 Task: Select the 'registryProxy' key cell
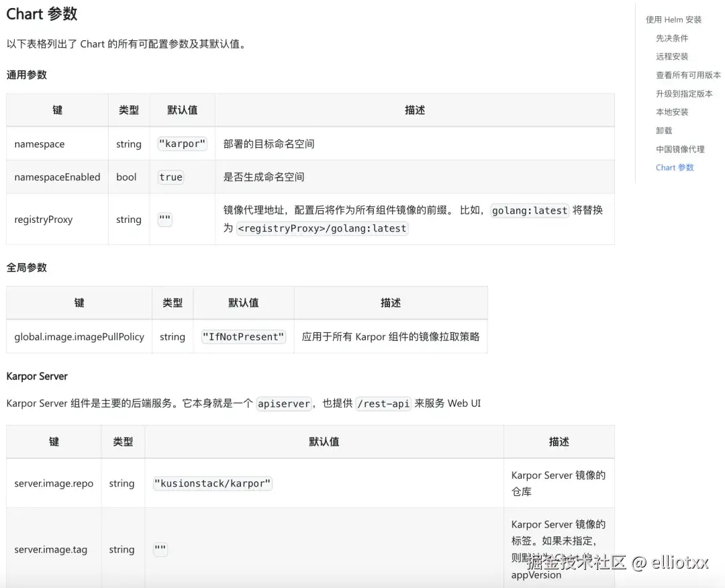[x=57, y=219]
